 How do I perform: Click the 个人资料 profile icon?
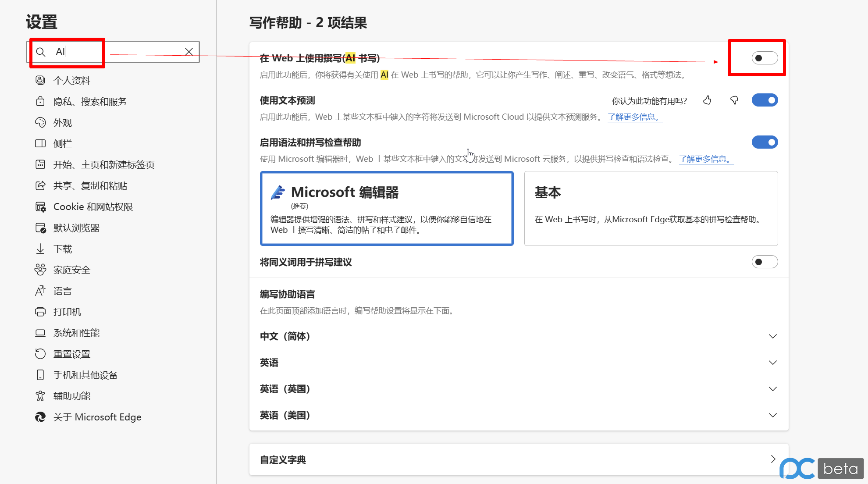tap(40, 80)
